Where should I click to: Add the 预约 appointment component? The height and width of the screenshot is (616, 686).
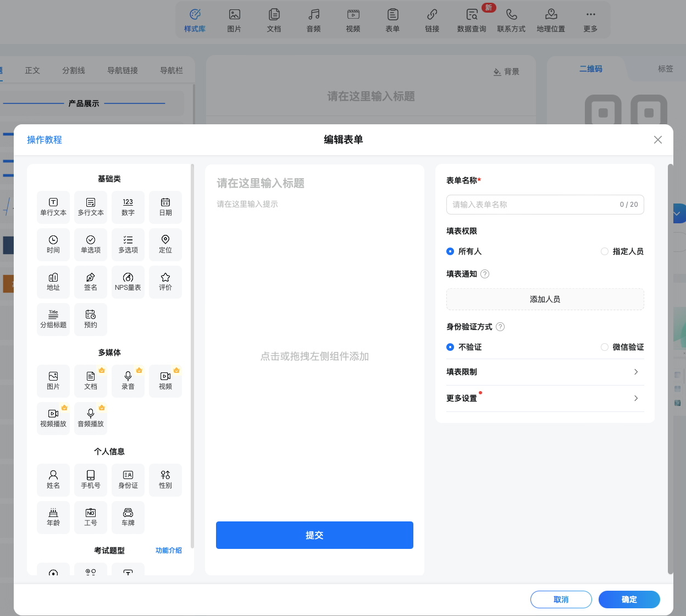(x=91, y=320)
